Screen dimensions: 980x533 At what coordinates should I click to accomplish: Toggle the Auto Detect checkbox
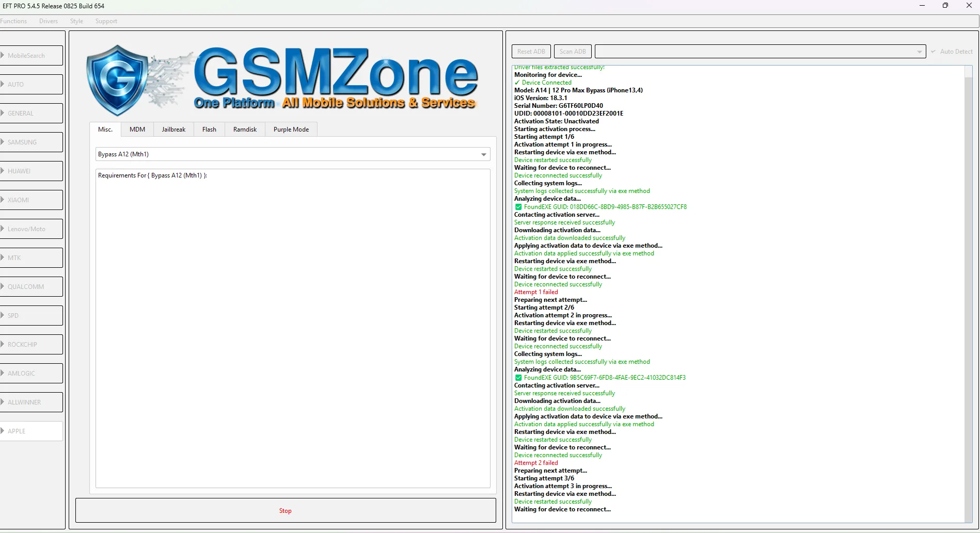(x=933, y=52)
